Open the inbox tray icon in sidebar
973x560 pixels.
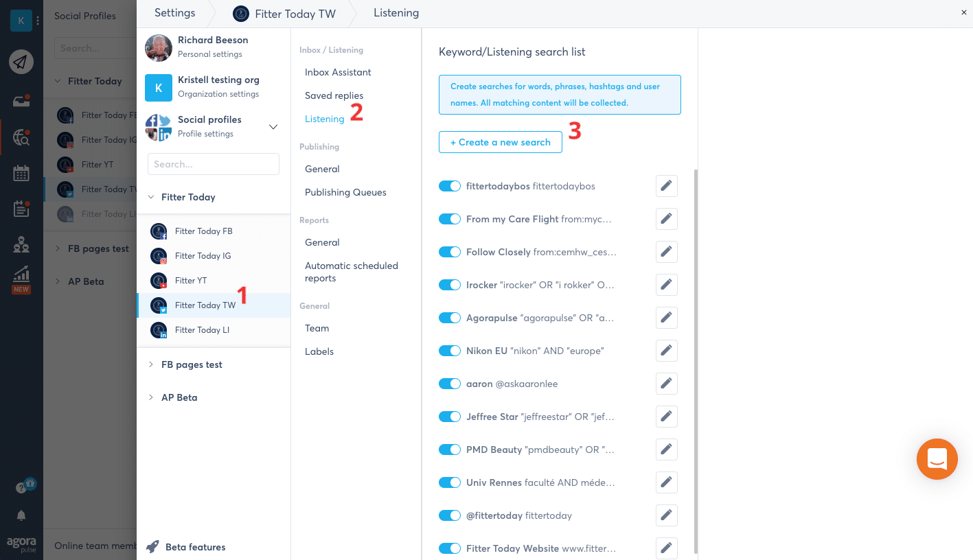tap(21, 102)
